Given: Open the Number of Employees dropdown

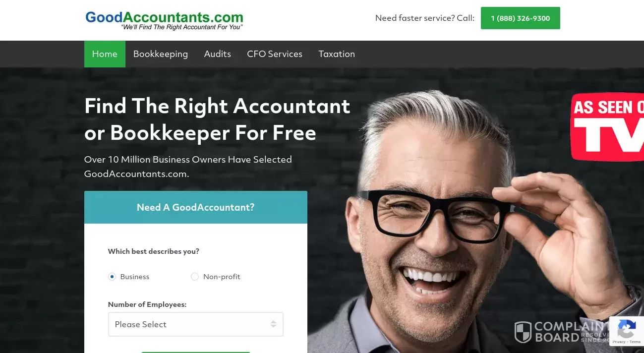Looking at the screenshot, I should pyautogui.click(x=196, y=324).
